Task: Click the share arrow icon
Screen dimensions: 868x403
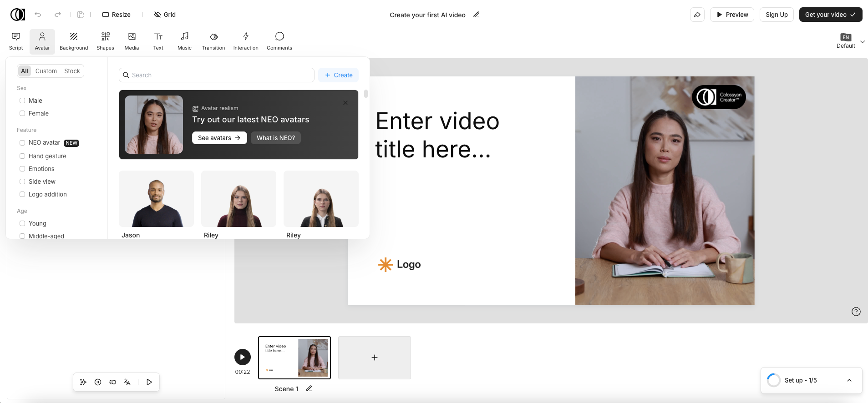Action: [697, 15]
